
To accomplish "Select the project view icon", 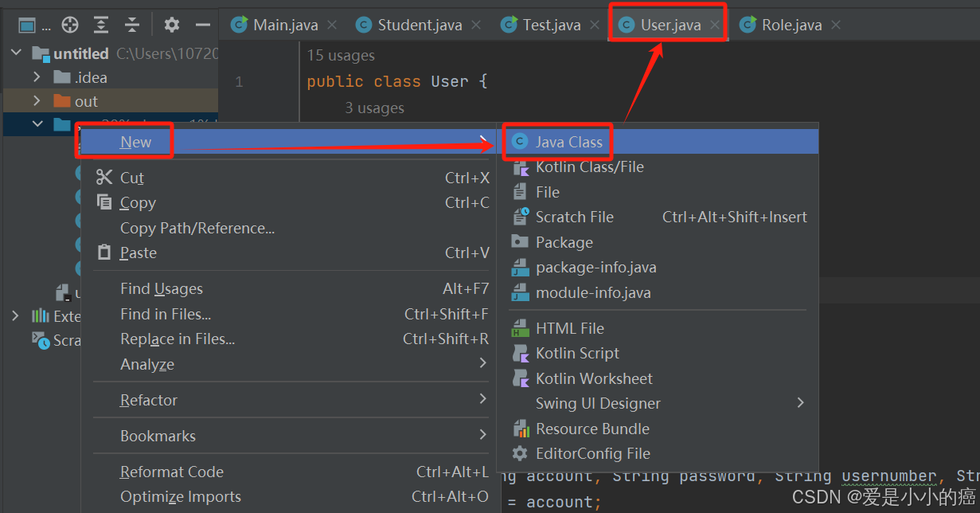I will pos(27,25).
